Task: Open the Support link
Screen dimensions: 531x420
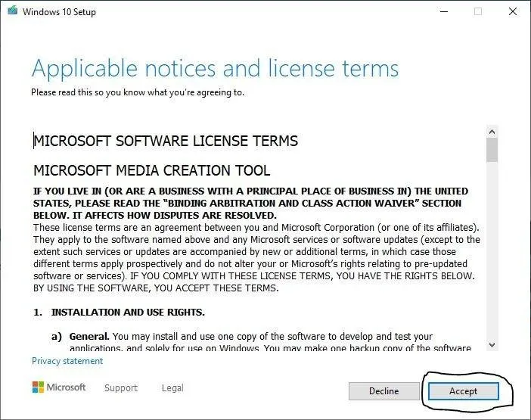Action: [x=121, y=387]
